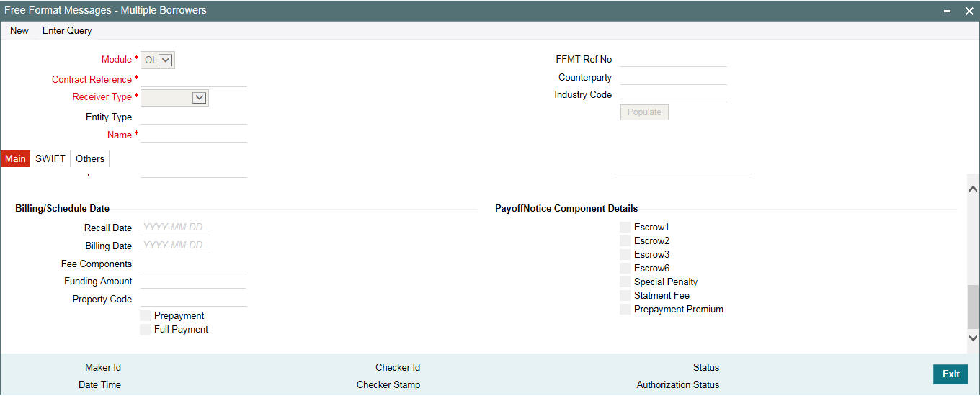980x396 pixels.
Task: Click the Checker Id label
Action: tap(398, 367)
